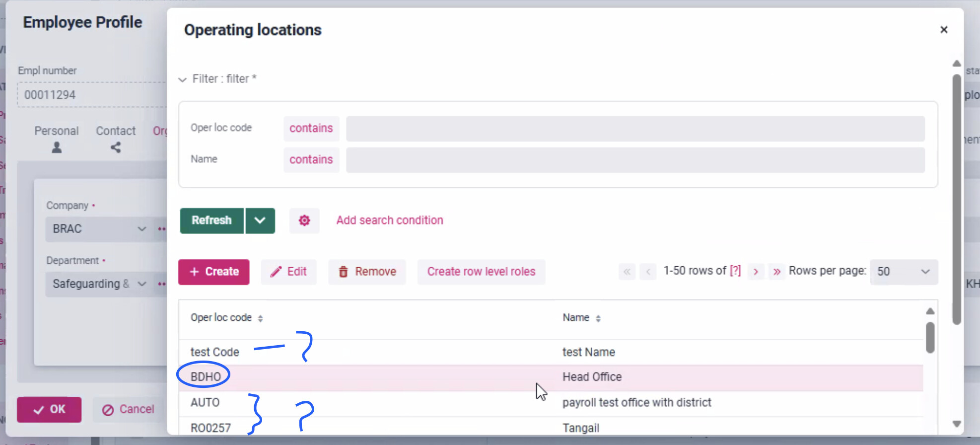Go to previous page of rows
980x445 pixels.
[648, 272]
